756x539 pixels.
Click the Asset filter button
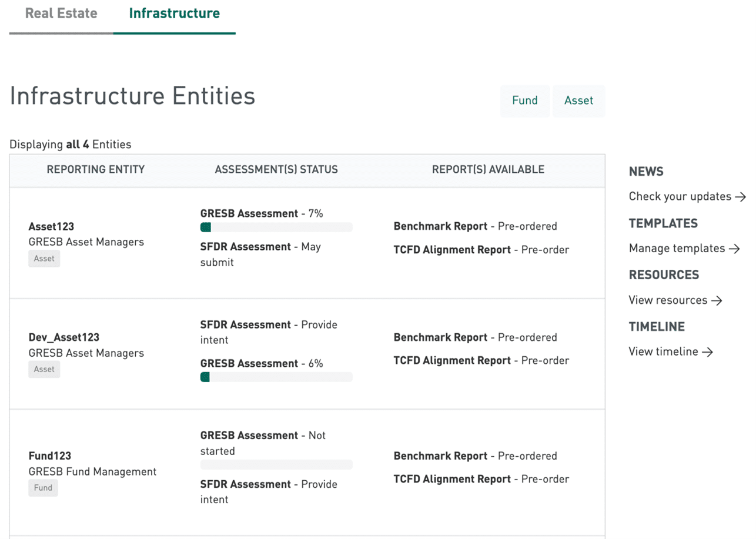[x=578, y=101]
